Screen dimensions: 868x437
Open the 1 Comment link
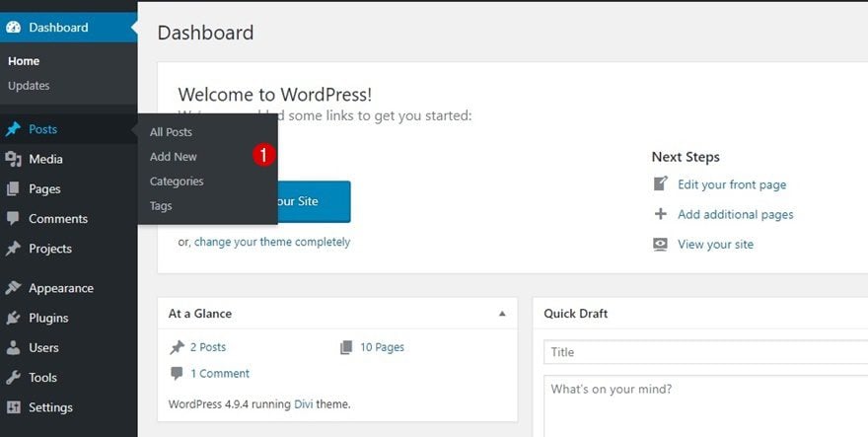point(220,373)
